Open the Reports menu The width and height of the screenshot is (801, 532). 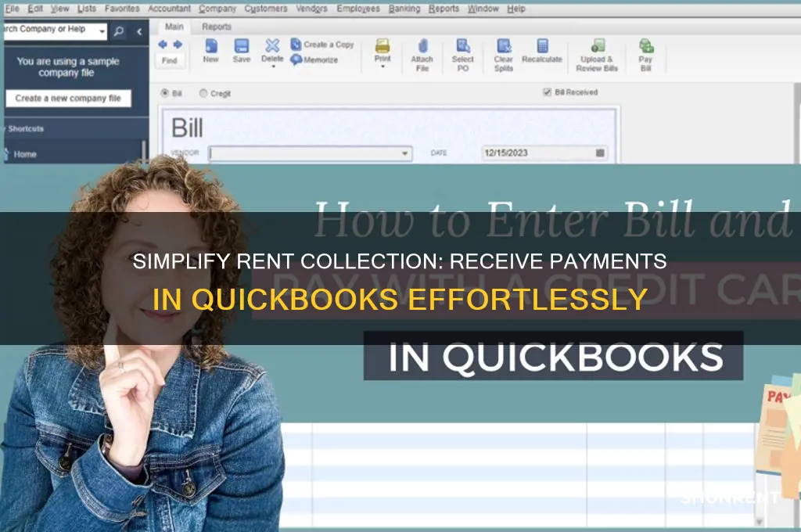[x=444, y=9]
